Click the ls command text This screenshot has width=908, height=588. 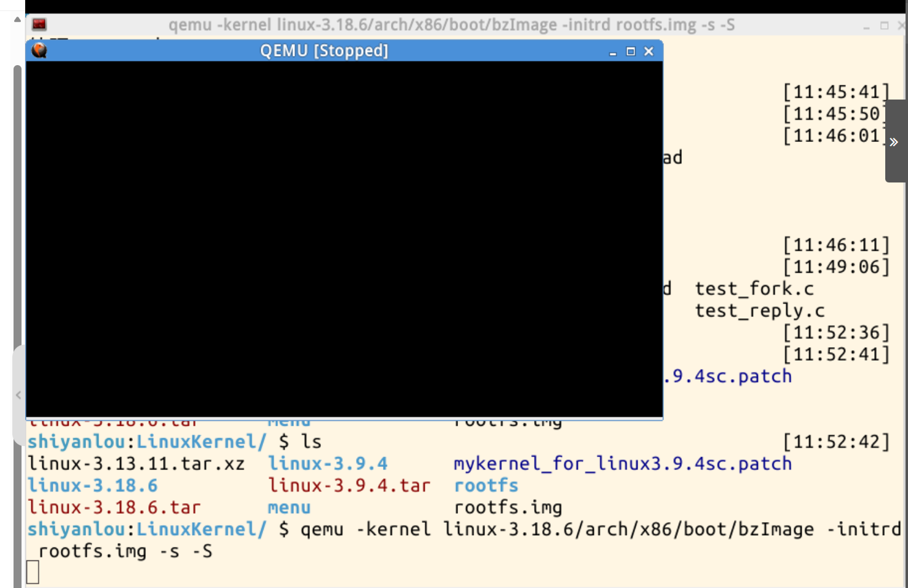[x=311, y=442]
